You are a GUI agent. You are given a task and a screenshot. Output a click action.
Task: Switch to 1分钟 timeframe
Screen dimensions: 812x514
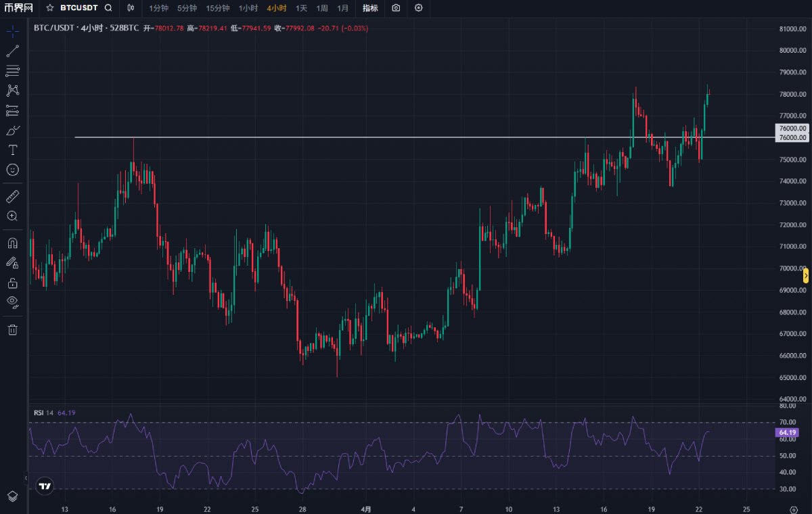click(158, 8)
